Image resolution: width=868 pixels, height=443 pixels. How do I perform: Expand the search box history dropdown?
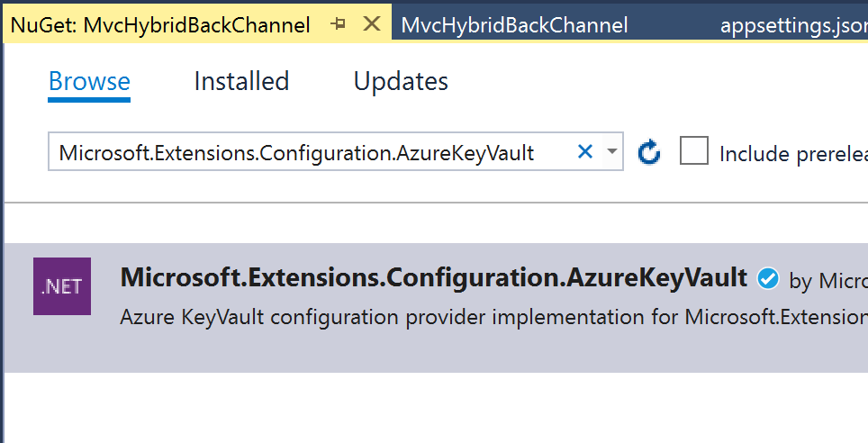coord(612,152)
